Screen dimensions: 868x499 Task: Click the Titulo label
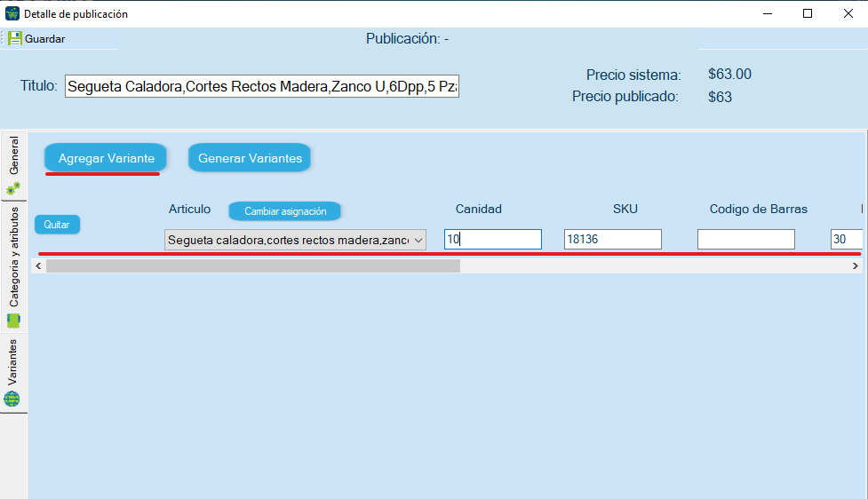pyautogui.click(x=39, y=86)
